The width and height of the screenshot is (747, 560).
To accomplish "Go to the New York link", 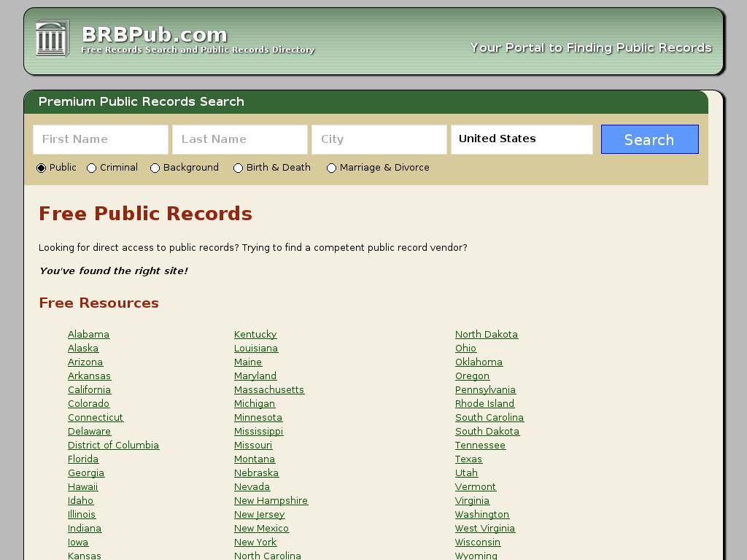I will click(255, 542).
